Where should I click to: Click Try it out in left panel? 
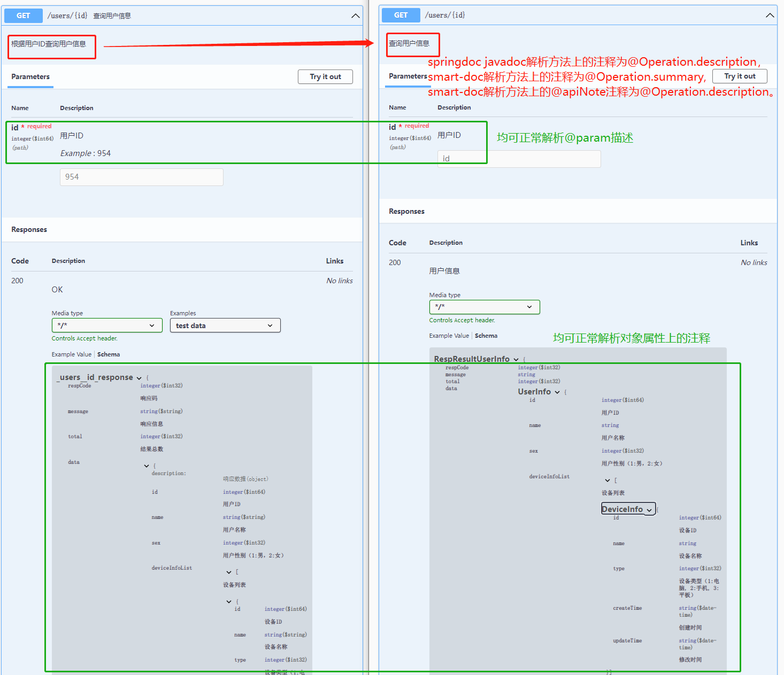[x=325, y=77]
